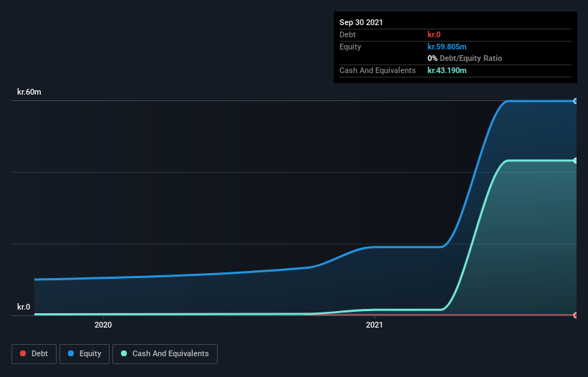The height and width of the screenshot is (377, 588).
Task: Click the teal Cash end-point marker
Action: click(x=575, y=161)
